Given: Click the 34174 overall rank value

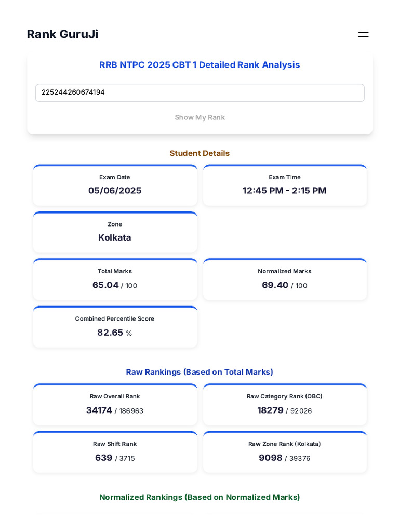Looking at the screenshot, I should click(x=99, y=410).
